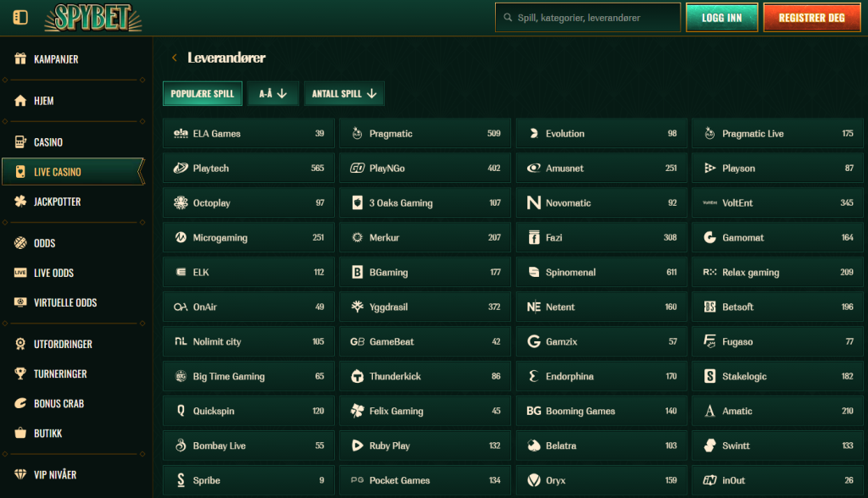
Task: Select the Fugaso provider name
Action: pyautogui.click(x=737, y=341)
